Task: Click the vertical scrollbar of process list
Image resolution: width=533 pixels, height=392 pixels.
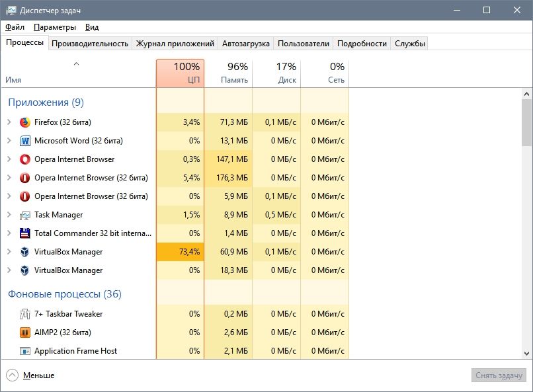Action: (x=526, y=122)
